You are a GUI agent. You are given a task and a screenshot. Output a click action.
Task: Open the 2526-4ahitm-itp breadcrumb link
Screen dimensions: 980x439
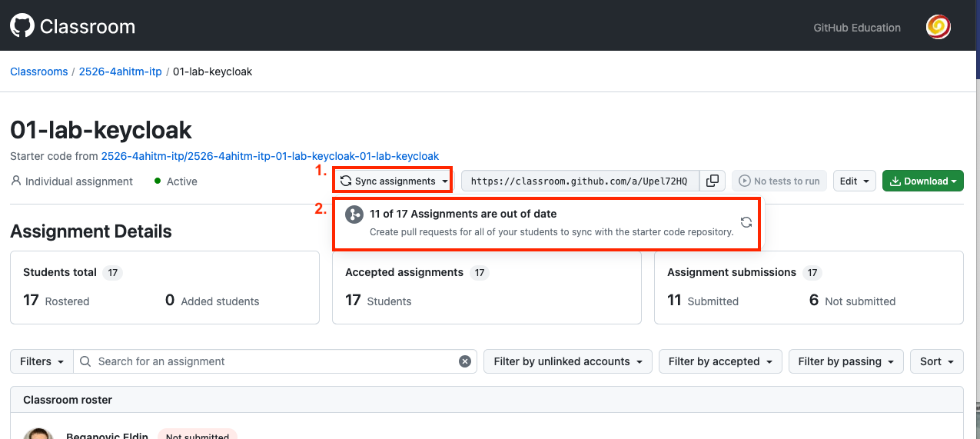point(121,72)
